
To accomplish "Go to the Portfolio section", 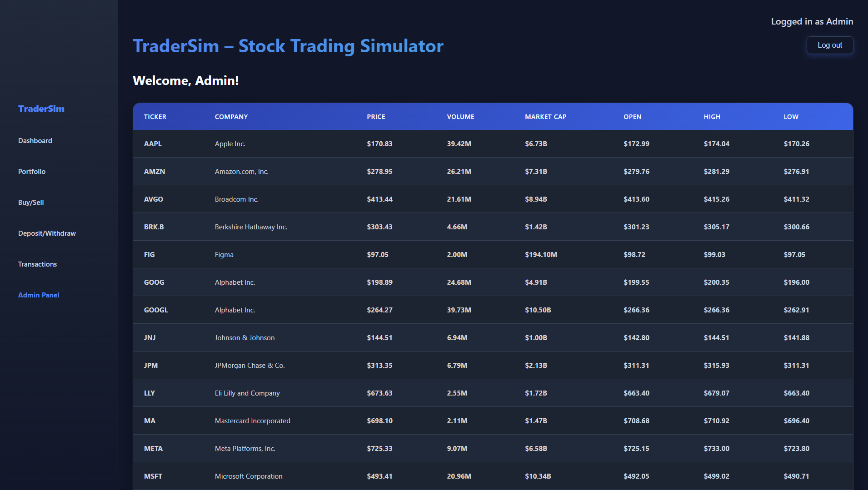I will pos(32,172).
